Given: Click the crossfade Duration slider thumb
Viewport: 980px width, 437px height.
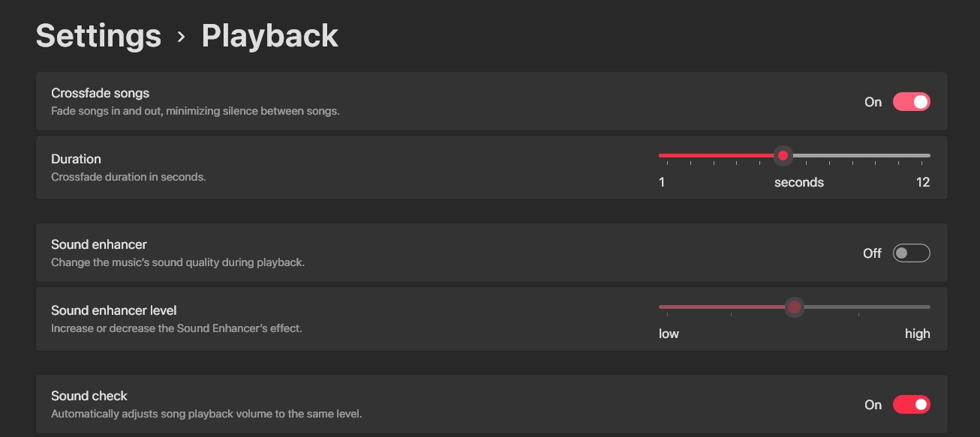Looking at the screenshot, I should tap(783, 156).
